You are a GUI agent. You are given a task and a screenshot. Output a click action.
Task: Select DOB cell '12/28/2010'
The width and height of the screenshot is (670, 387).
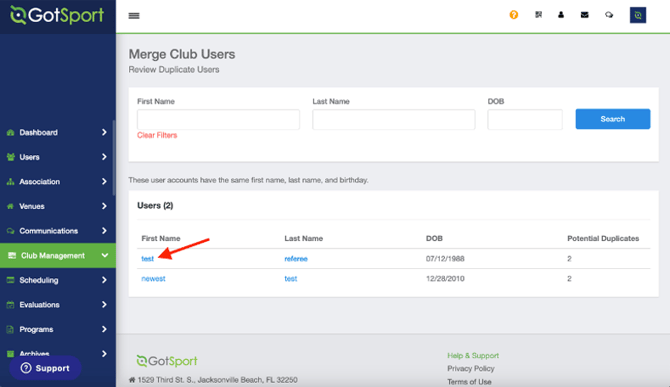[x=445, y=279]
